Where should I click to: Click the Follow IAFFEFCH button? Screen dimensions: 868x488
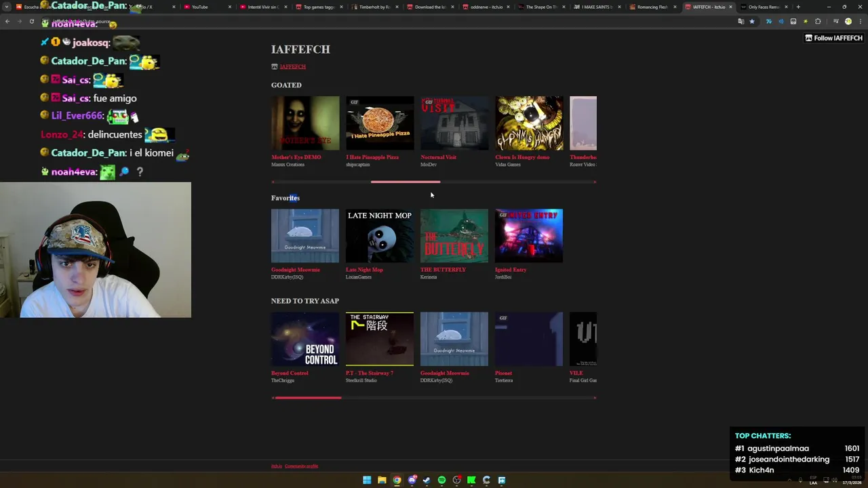click(x=833, y=38)
